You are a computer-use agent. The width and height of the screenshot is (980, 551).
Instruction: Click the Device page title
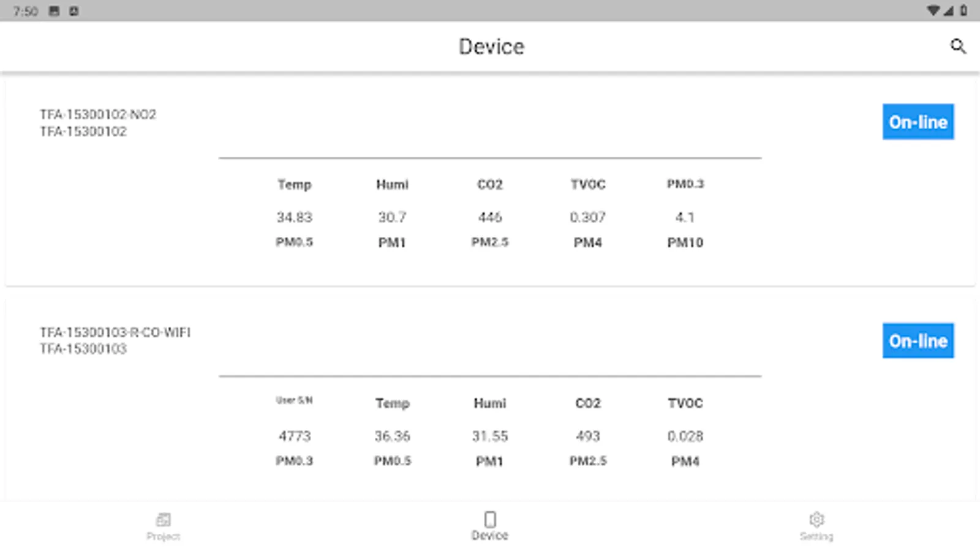(491, 47)
